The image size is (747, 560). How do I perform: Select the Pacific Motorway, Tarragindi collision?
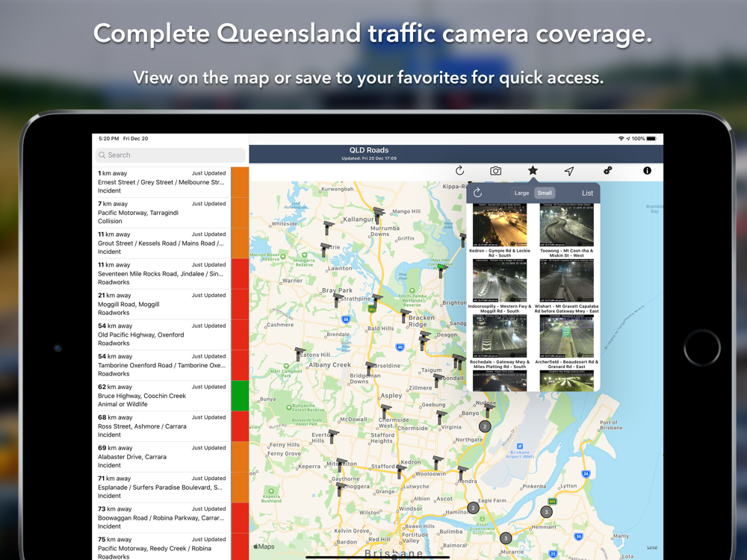(x=170, y=212)
